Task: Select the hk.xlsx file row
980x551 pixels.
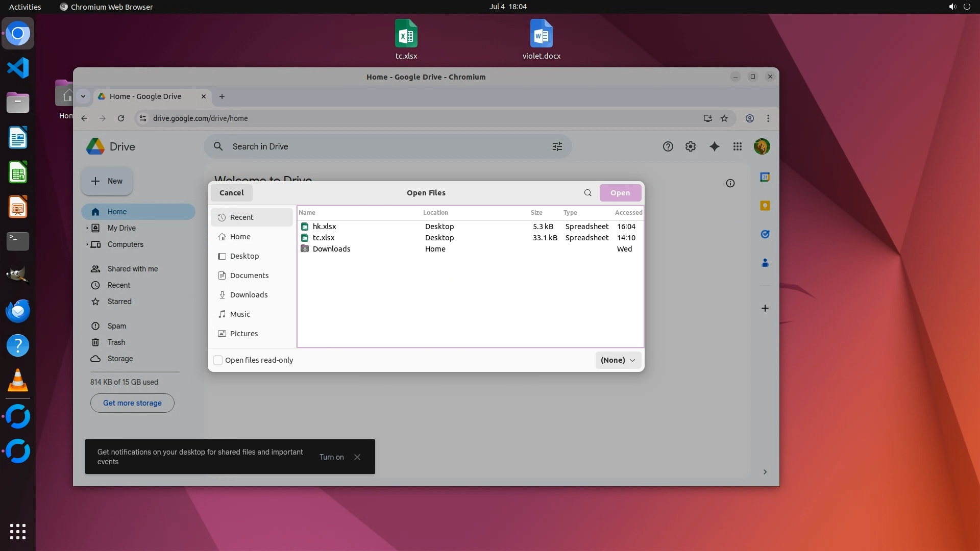Action: click(325, 227)
